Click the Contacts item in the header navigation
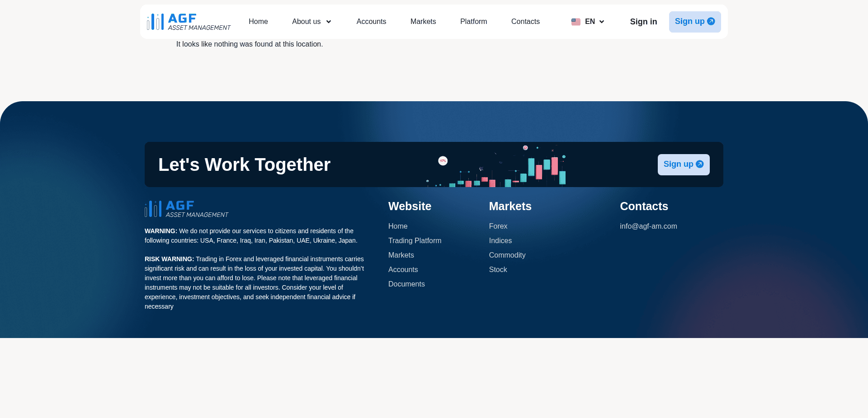868x418 pixels. [525, 22]
